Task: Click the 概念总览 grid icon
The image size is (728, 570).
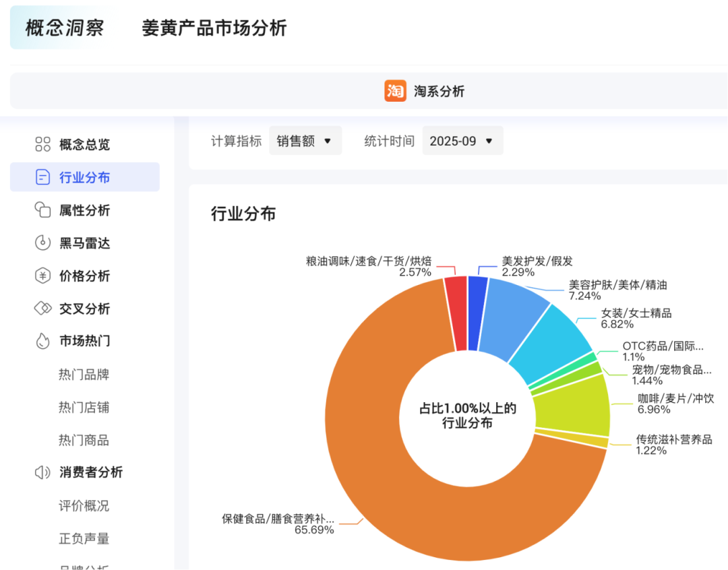Action: click(x=42, y=144)
